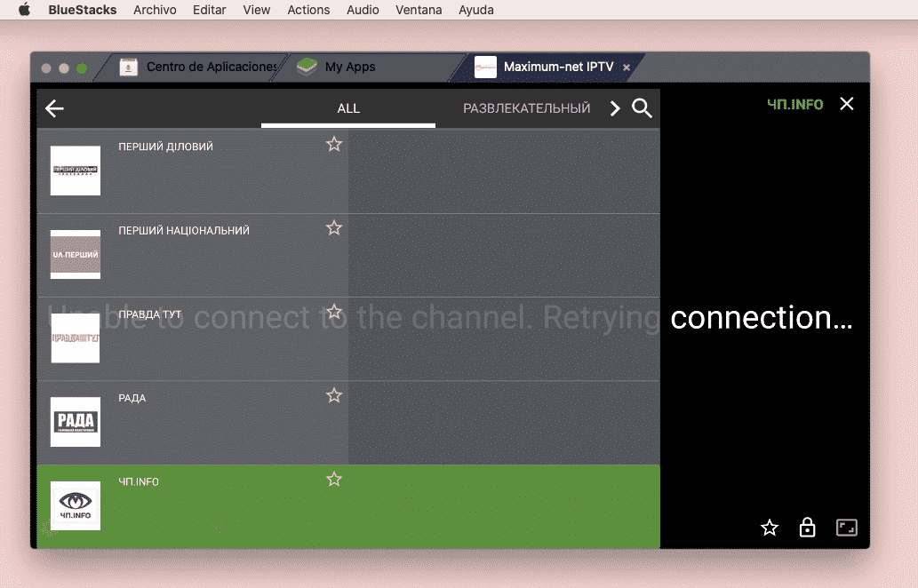Toggle favorite star on ПЕРШИЙ ДІЛОВИЙ
This screenshot has height=588, width=918.
tap(334, 143)
